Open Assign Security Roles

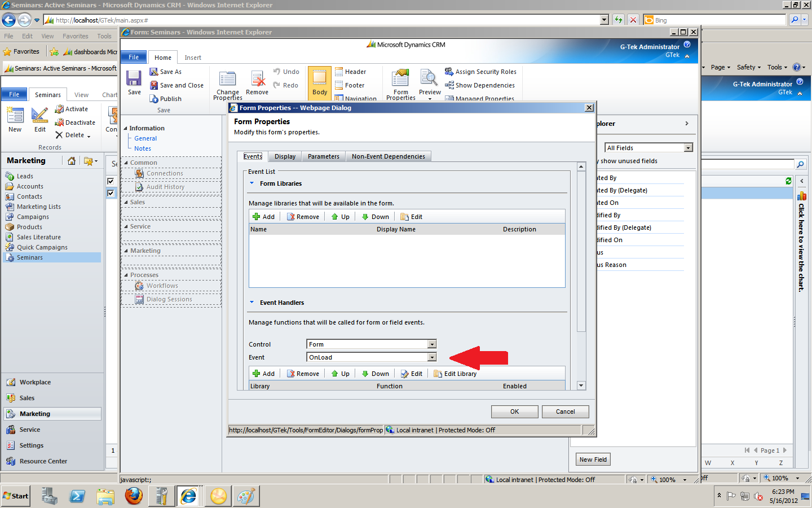480,72
